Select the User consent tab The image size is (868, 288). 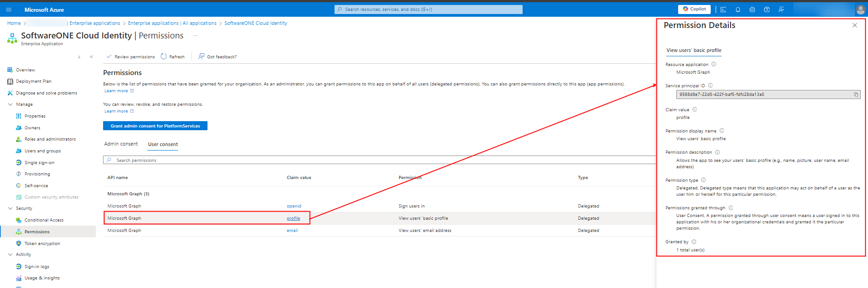[163, 144]
